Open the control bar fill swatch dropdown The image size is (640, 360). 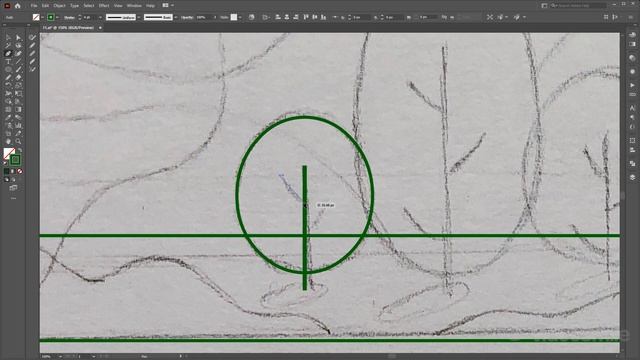click(42, 17)
